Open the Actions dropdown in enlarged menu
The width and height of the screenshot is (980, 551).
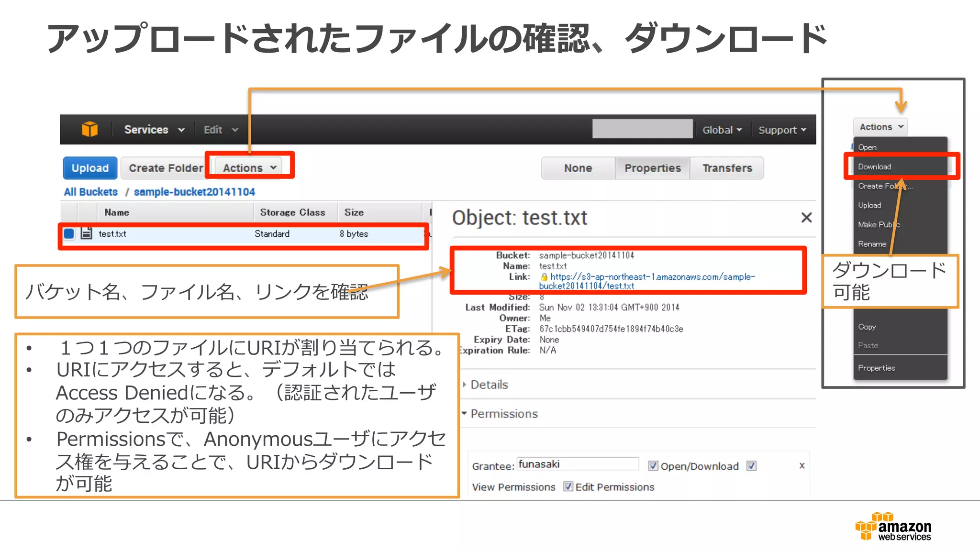(880, 127)
